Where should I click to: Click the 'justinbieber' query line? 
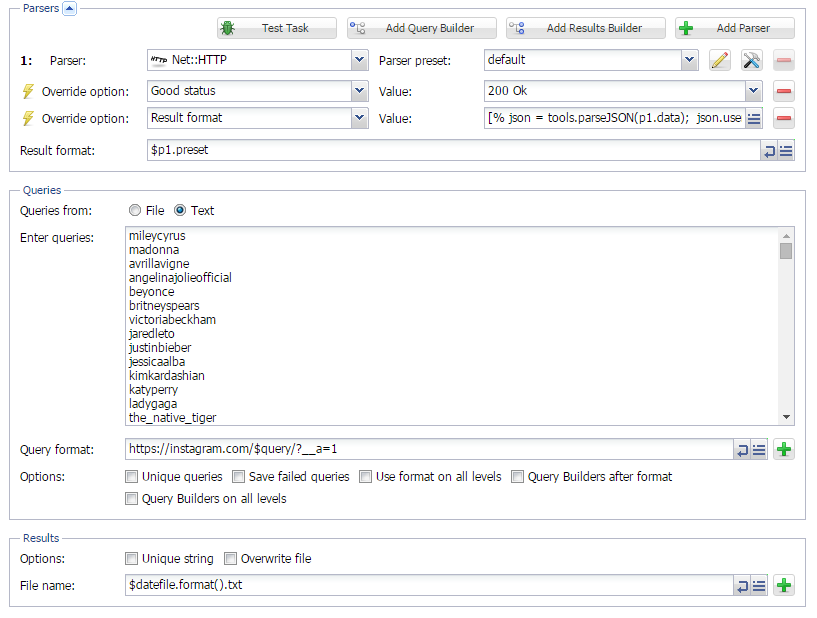click(160, 348)
